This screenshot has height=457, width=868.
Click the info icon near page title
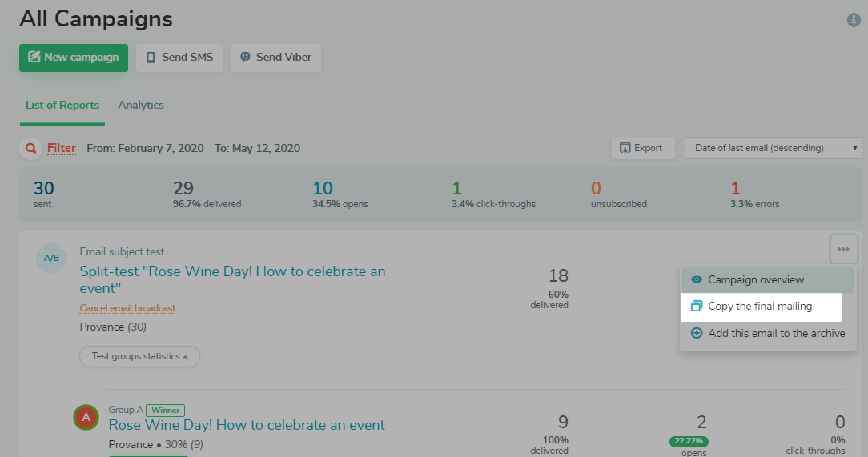(x=854, y=20)
